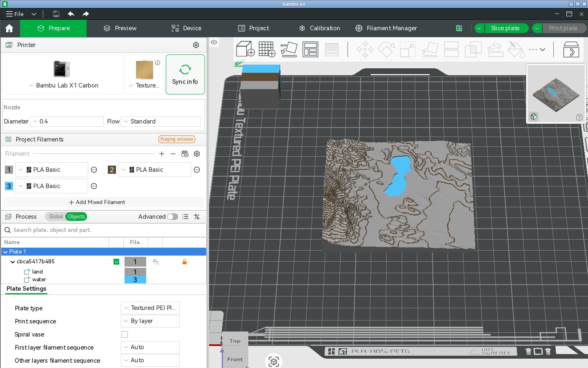588x368 pixels.
Task: Click the Add cube primitive icon
Action: point(245,49)
